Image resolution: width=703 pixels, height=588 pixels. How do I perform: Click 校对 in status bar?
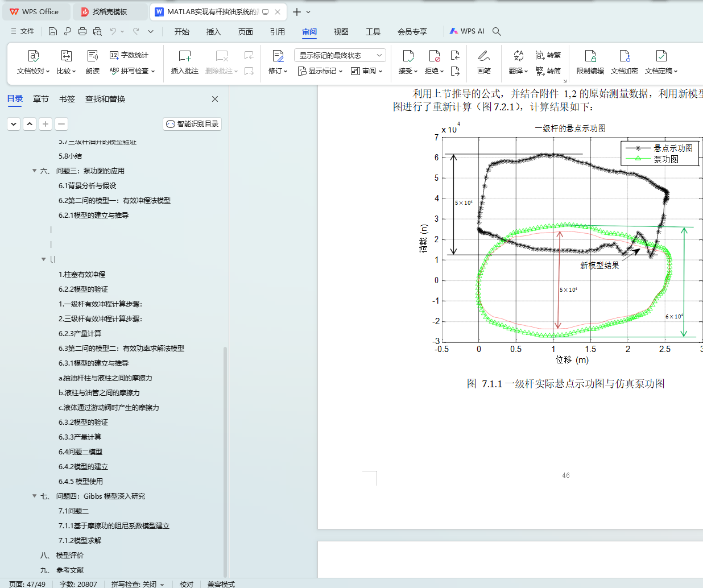(187, 584)
